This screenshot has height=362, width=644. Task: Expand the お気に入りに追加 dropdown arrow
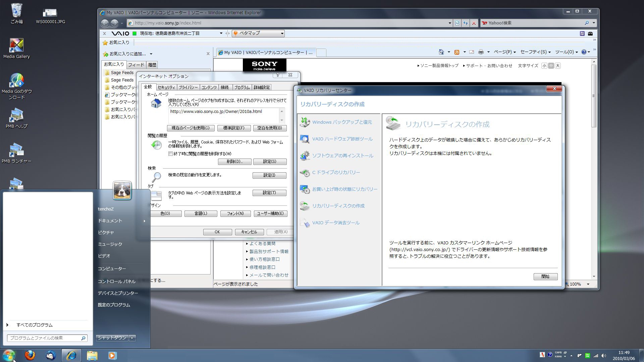[x=151, y=54]
